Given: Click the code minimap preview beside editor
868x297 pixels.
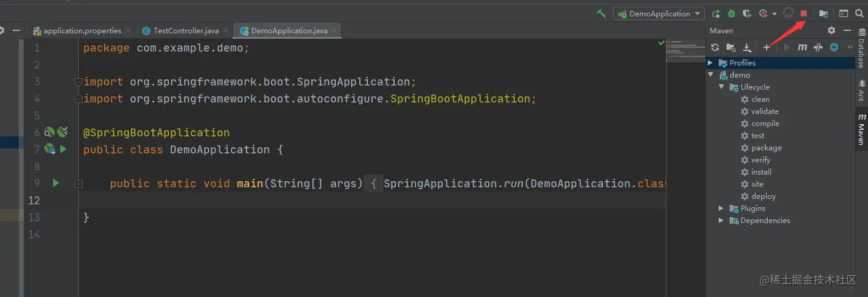Looking at the screenshot, I should (x=686, y=52).
